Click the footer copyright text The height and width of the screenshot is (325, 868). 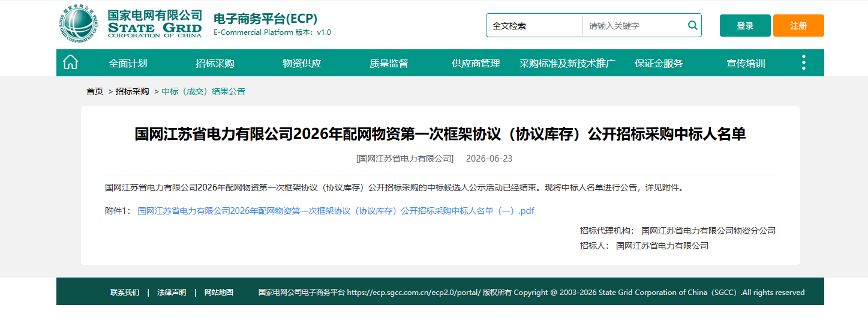[x=531, y=293]
